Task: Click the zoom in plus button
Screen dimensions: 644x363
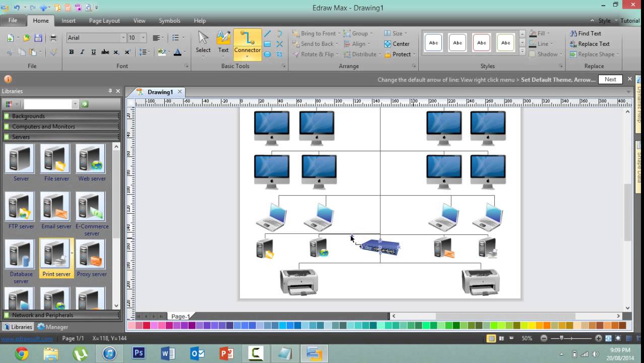Action: point(598,338)
